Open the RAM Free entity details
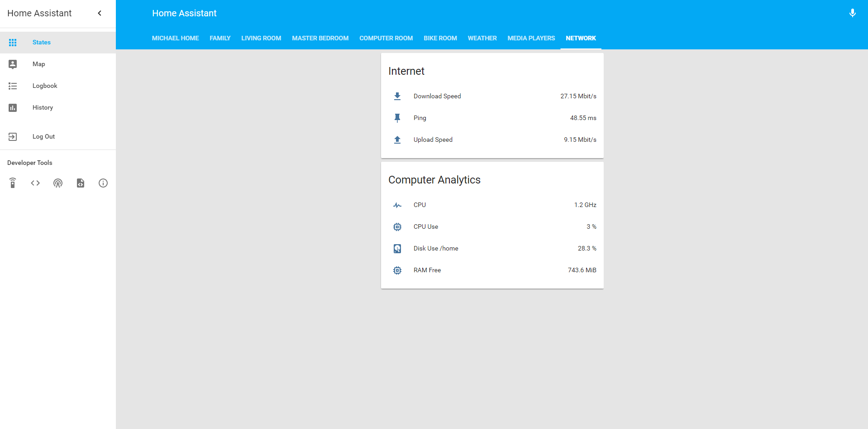Viewport: 868px width, 429px height. point(492,270)
